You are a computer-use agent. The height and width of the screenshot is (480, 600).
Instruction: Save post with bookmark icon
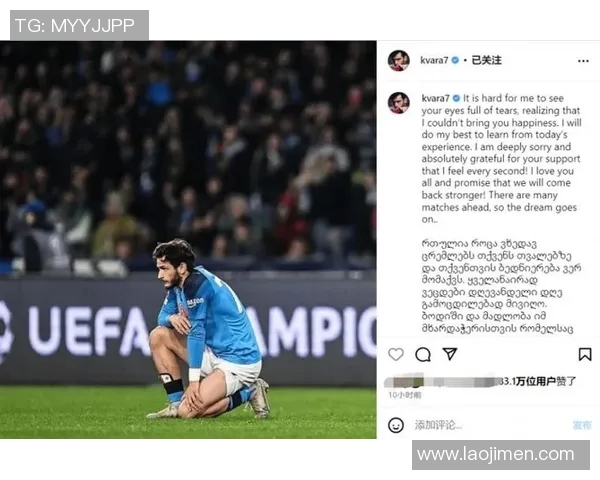click(x=585, y=354)
